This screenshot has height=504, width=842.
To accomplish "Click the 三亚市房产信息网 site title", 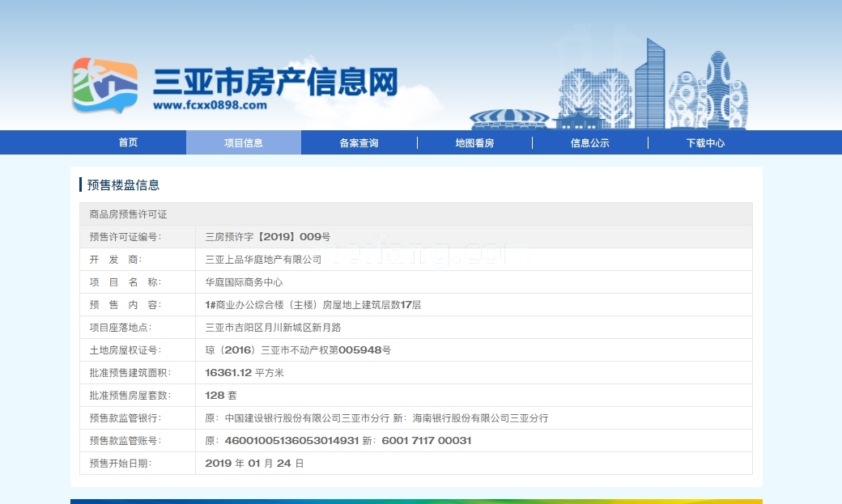I will coord(275,82).
